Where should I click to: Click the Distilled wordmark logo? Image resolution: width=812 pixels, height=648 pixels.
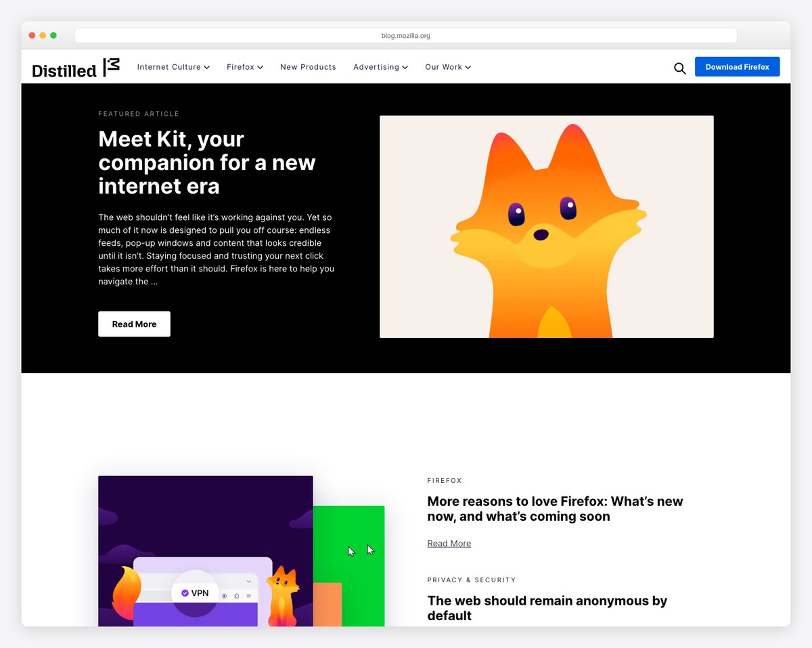click(64, 68)
